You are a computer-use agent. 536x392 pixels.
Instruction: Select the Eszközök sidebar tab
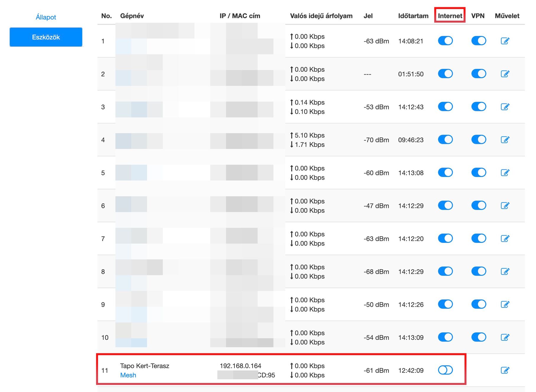pyautogui.click(x=46, y=37)
